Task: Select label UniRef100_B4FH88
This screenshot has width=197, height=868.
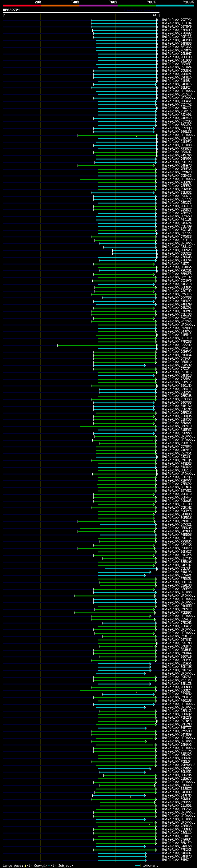Action: pyautogui.click(x=176, y=43)
